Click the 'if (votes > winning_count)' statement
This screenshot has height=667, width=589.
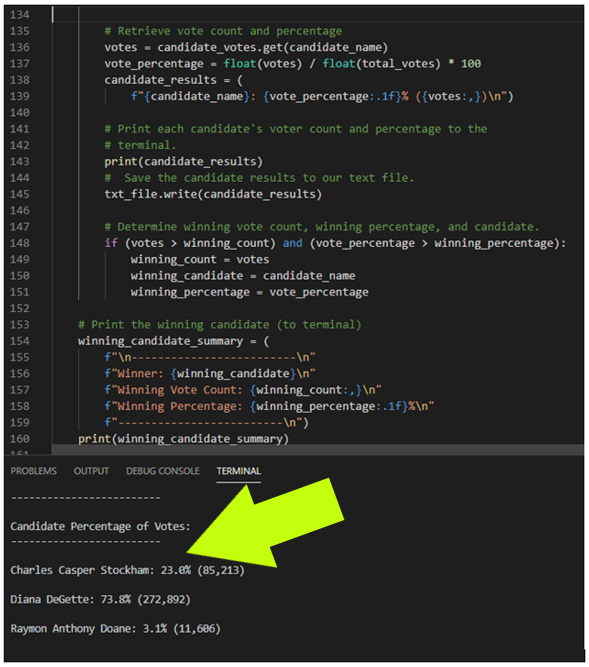pyautogui.click(x=335, y=243)
